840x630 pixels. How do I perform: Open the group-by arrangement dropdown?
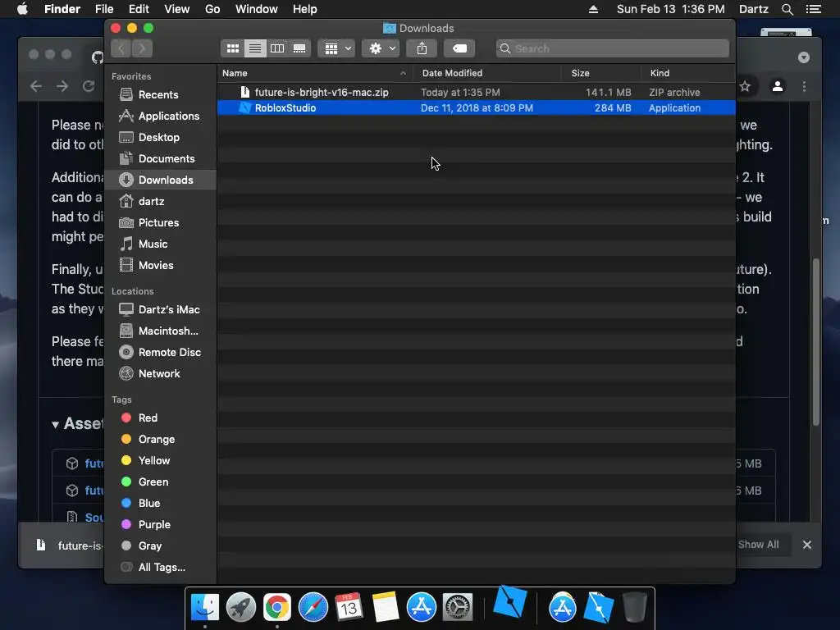(336, 48)
